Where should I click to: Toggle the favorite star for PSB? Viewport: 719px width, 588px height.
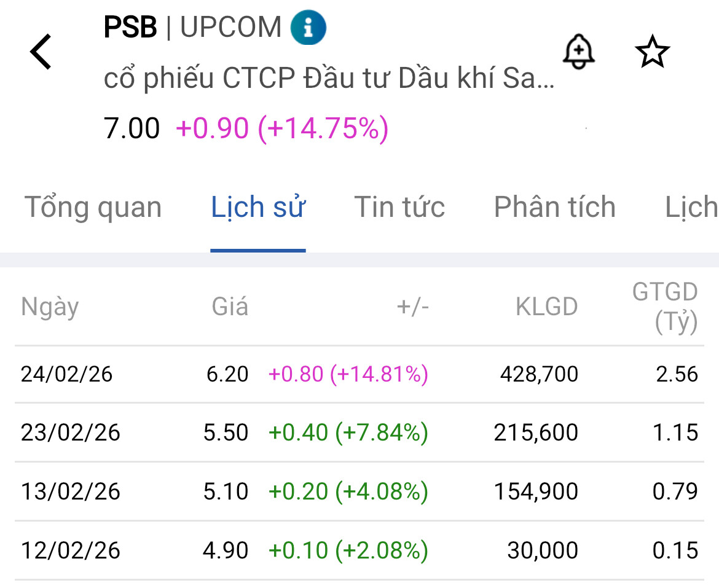[651, 52]
